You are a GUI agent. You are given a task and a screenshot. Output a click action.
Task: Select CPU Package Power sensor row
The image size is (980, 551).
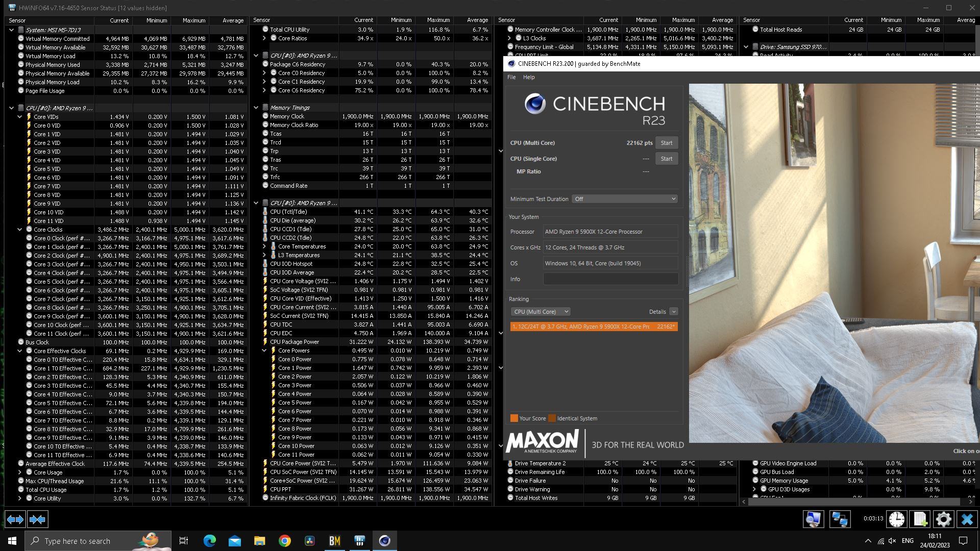click(x=377, y=342)
